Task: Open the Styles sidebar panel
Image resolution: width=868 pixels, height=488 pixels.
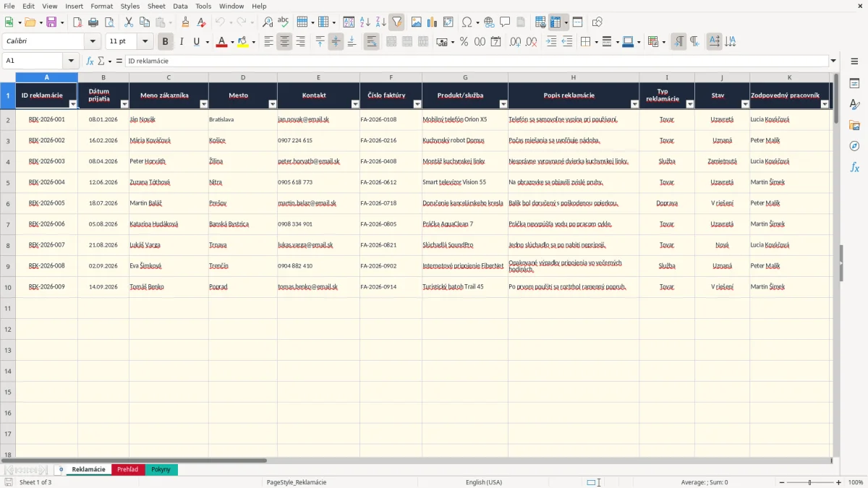Action: [x=854, y=105]
